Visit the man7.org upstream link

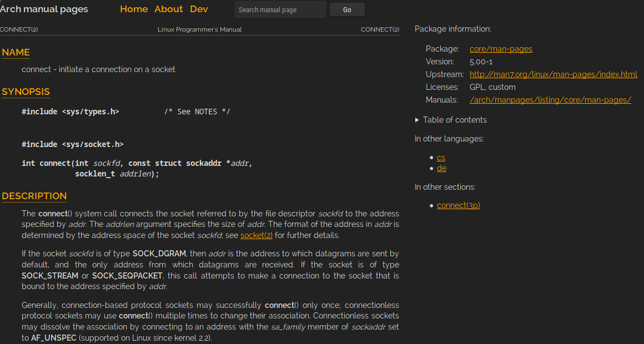(x=553, y=74)
